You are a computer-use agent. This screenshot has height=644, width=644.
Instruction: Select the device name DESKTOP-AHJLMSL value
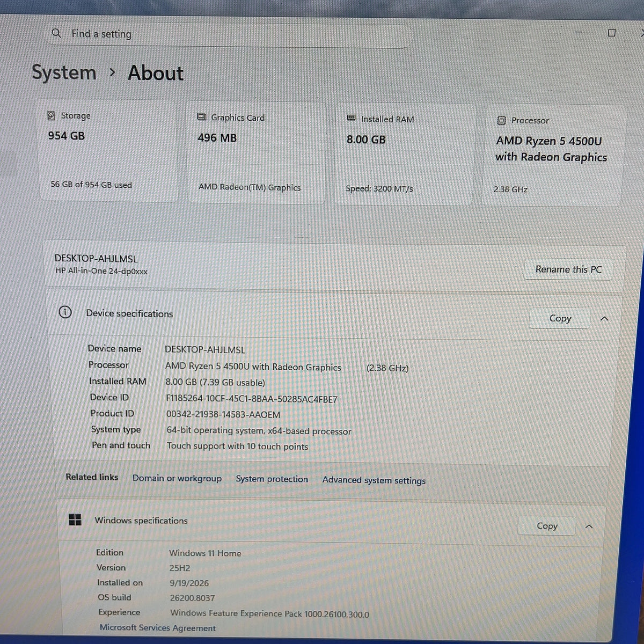tap(205, 350)
